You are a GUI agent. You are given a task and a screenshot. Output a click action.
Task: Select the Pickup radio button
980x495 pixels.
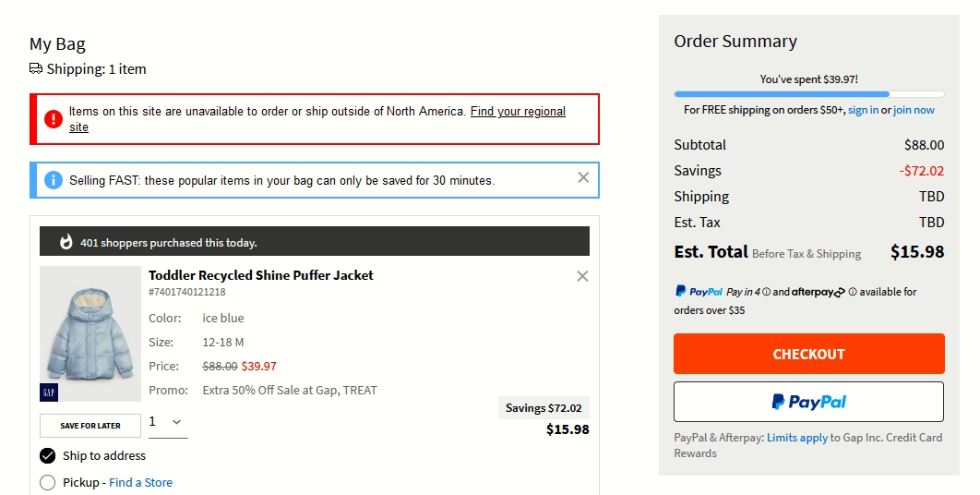point(47,482)
